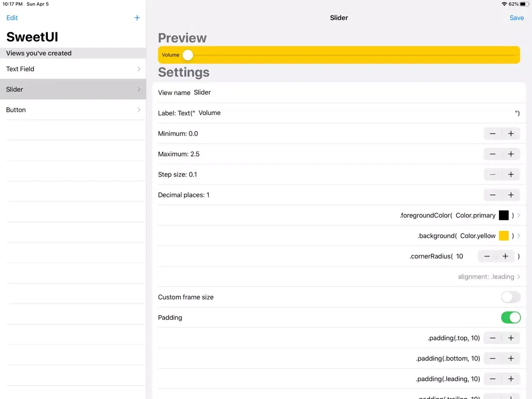Tap the Slider row chevron

point(139,89)
